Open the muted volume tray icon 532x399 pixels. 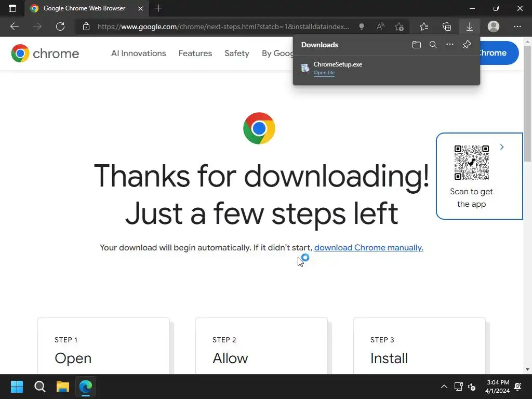click(x=472, y=387)
